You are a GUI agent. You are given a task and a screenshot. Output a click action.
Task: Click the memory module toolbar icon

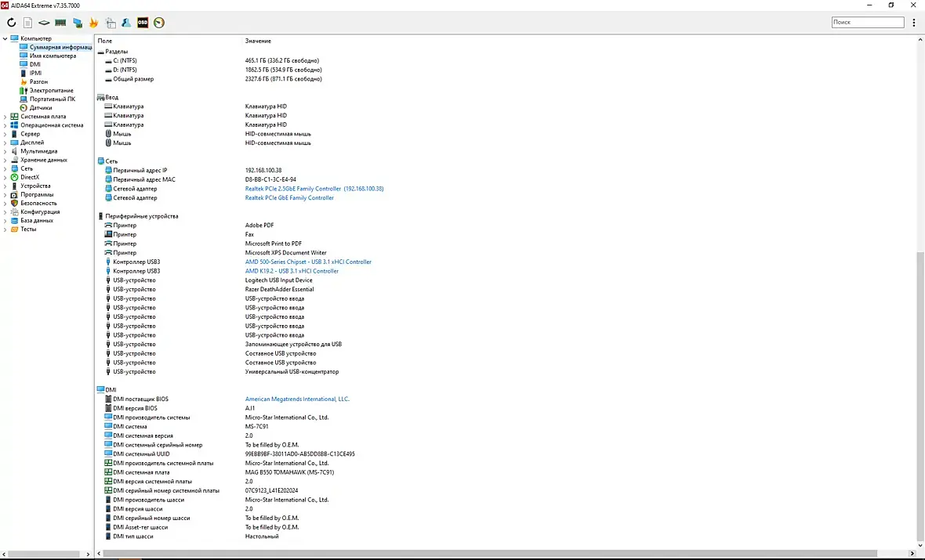point(60,23)
